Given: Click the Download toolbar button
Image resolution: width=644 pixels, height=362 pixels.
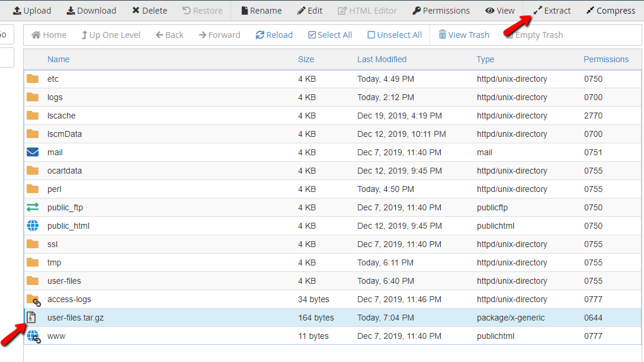Looking at the screenshot, I should (x=91, y=11).
